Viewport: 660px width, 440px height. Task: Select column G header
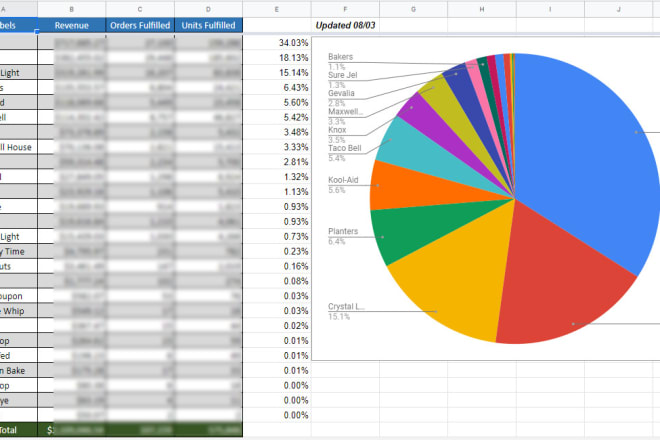[x=413, y=9]
